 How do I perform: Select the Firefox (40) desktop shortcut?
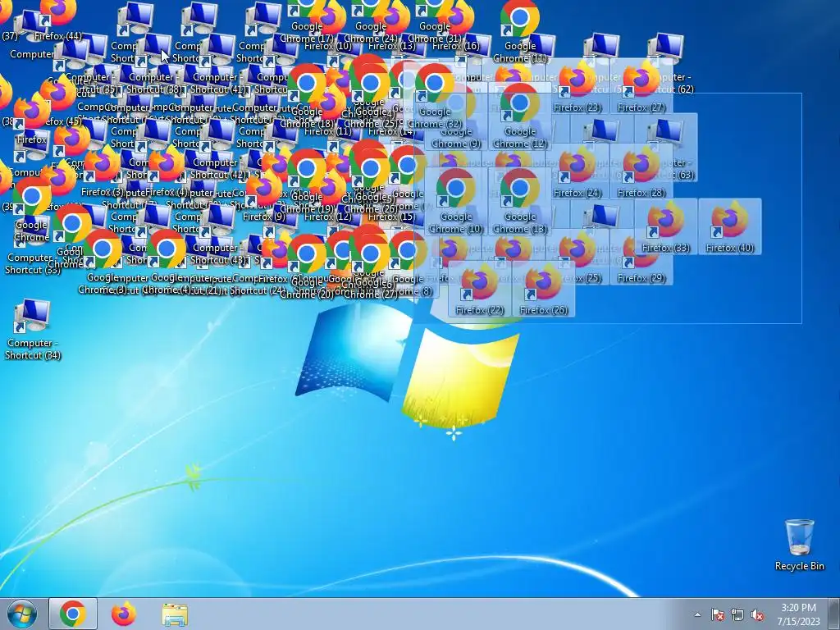(729, 226)
